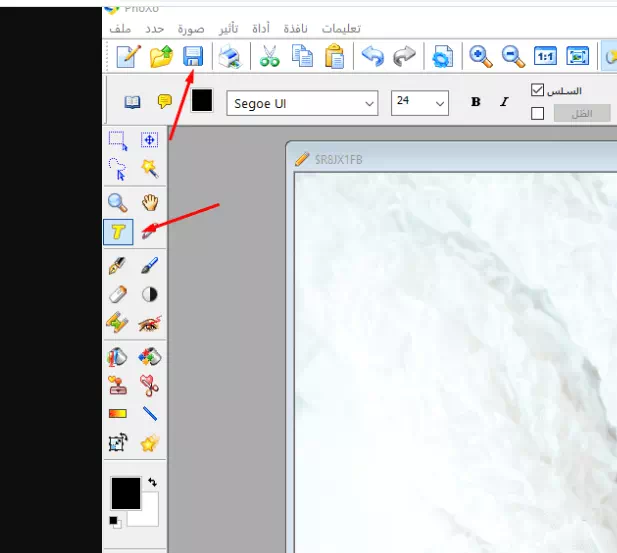Open the ملف menu
The width and height of the screenshot is (617, 553).
click(120, 29)
